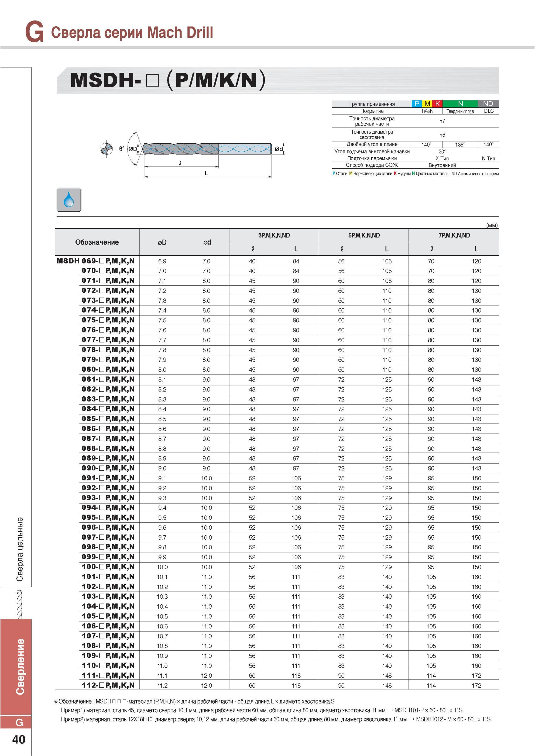Select the '095-□P,M,K,N' designation
Screen dimensions: 535x756
108,517
